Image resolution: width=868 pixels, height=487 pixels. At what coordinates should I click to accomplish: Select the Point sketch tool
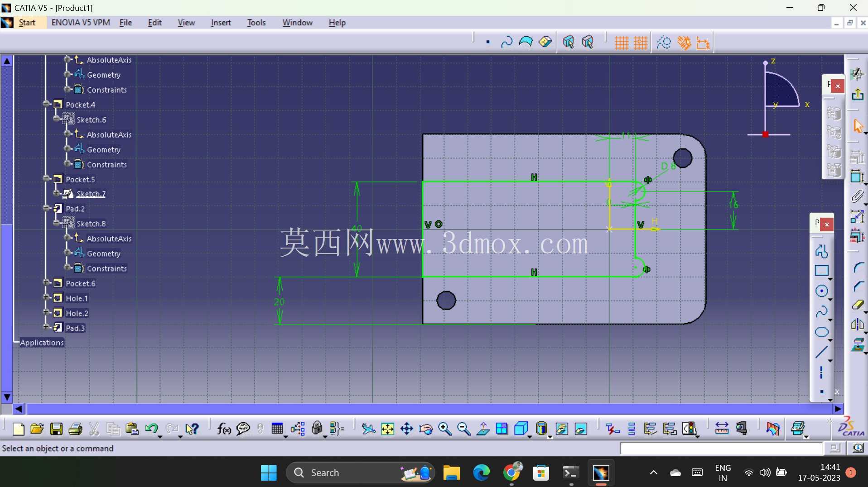click(x=821, y=392)
